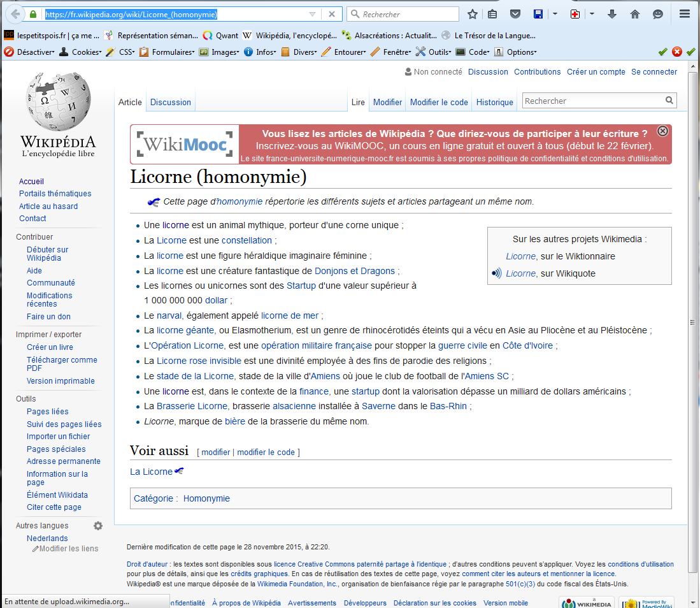Open the Firefox hamburger menu
Viewport: 700px width, 608px height.
(x=685, y=14)
